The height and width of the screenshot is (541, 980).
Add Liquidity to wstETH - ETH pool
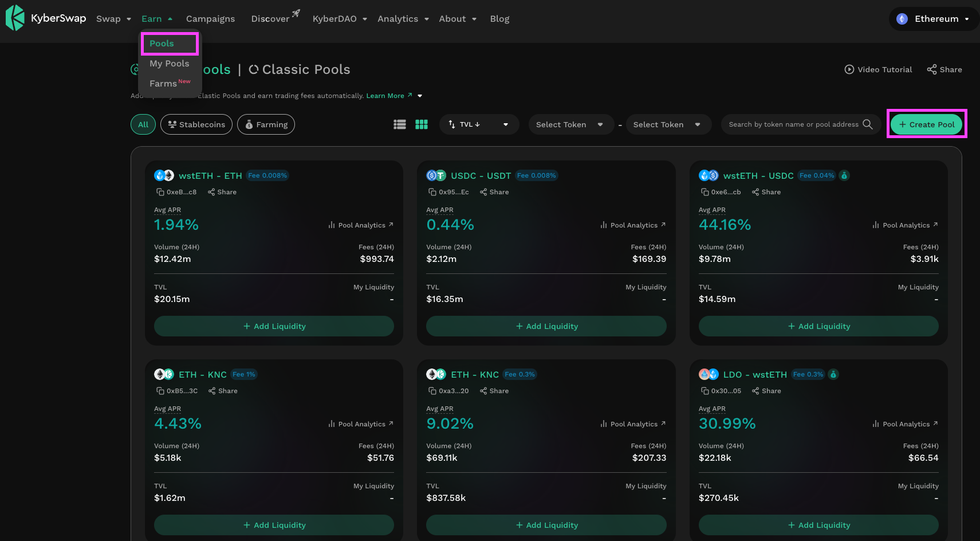tap(274, 326)
